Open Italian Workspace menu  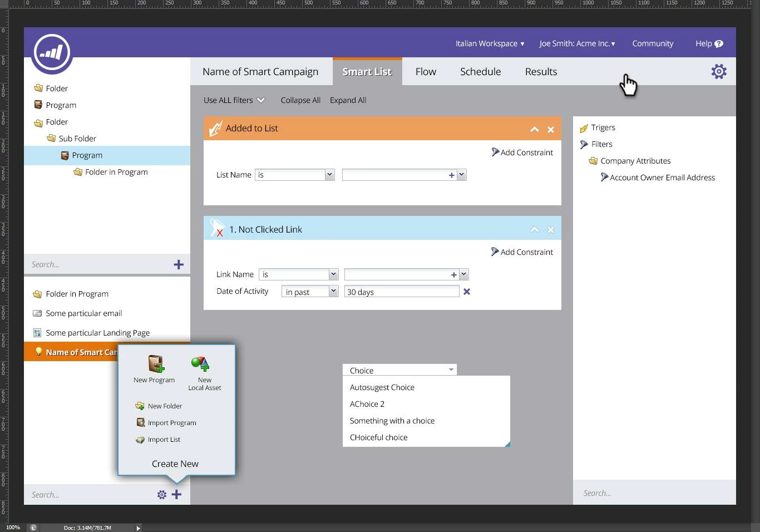490,43
